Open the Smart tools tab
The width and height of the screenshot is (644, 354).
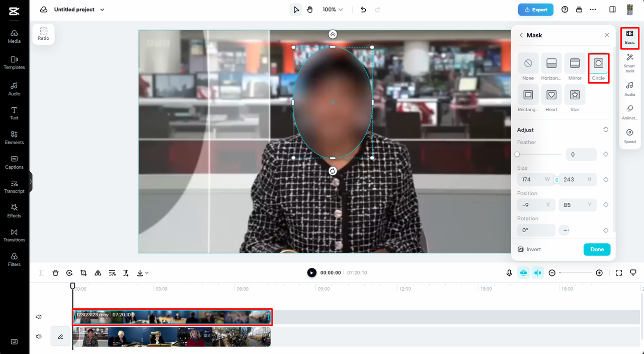point(630,63)
